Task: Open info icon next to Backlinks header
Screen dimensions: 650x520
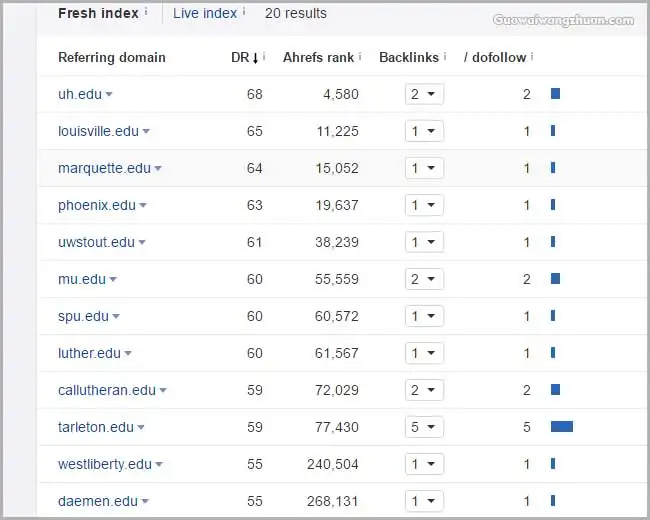Action: click(445, 56)
